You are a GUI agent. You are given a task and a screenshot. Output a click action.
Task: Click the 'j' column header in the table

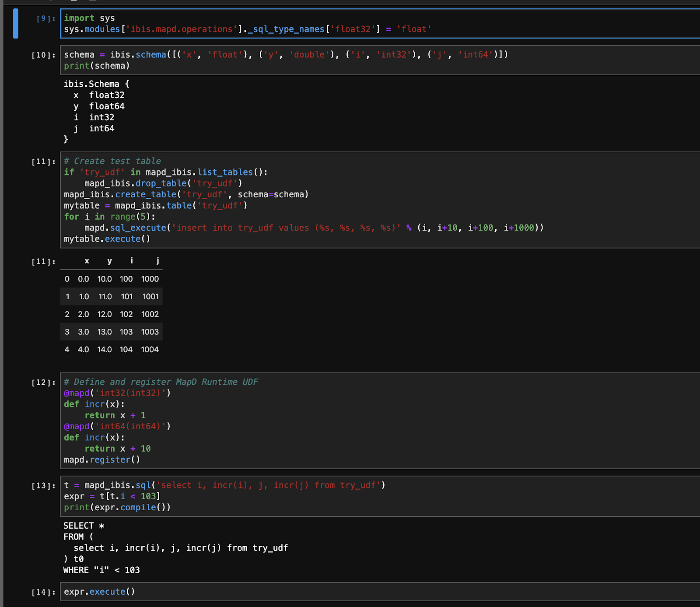coord(157,261)
